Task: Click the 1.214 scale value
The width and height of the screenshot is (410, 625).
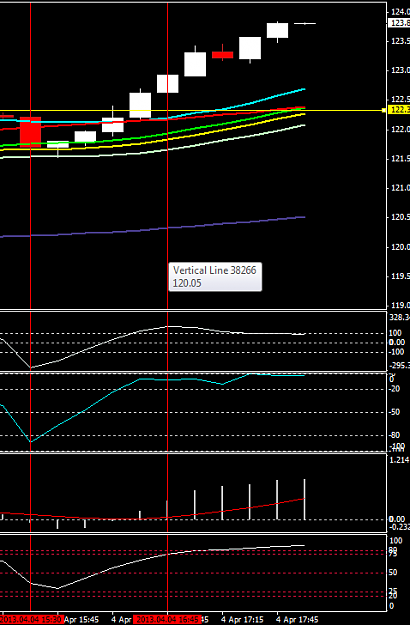Action: click(x=400, y=460)
